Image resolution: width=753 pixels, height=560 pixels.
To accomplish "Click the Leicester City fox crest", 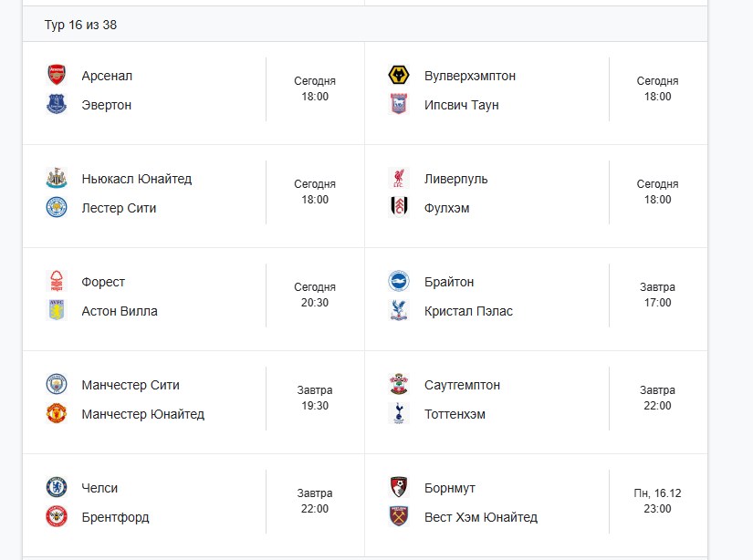I will pos(57,208).
